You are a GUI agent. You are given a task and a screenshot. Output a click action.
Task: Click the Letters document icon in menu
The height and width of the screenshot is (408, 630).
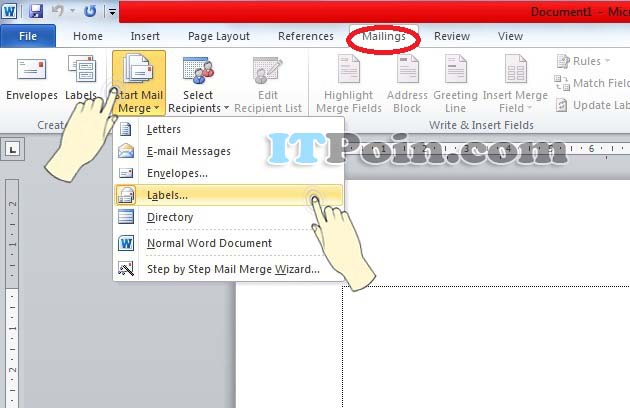coord(126,129)
